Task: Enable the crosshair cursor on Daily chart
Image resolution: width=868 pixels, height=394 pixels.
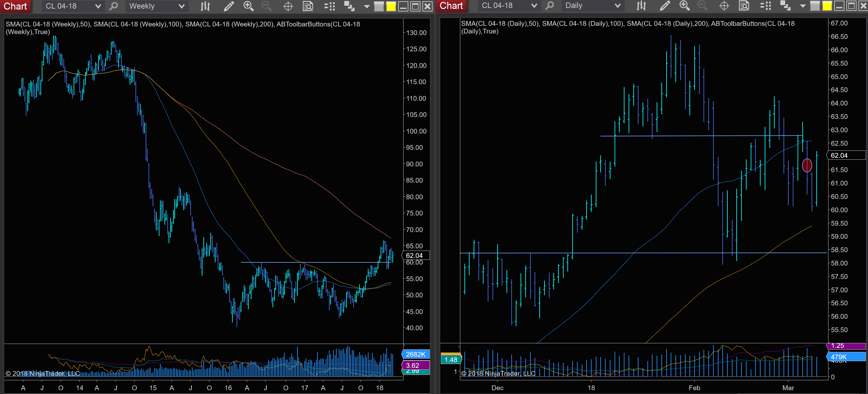Action: coord(724,5)
